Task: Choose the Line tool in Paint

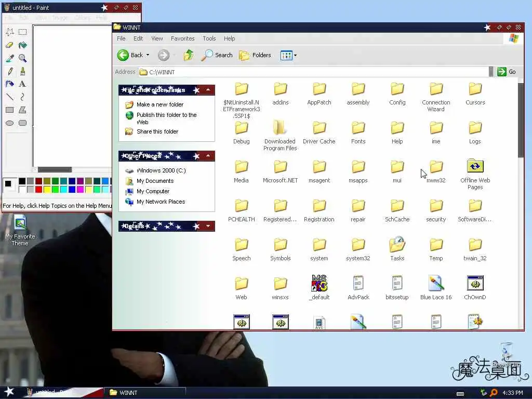Action: tap(10, 97)
